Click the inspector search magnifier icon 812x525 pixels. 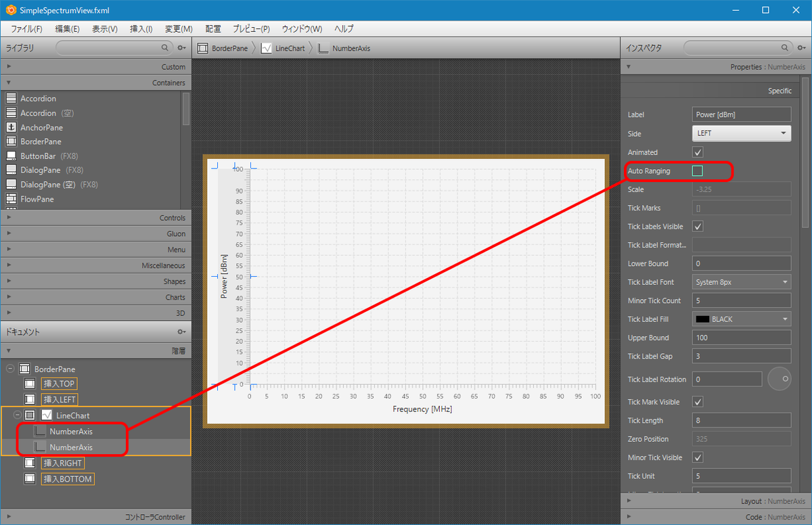coord(785,48)
